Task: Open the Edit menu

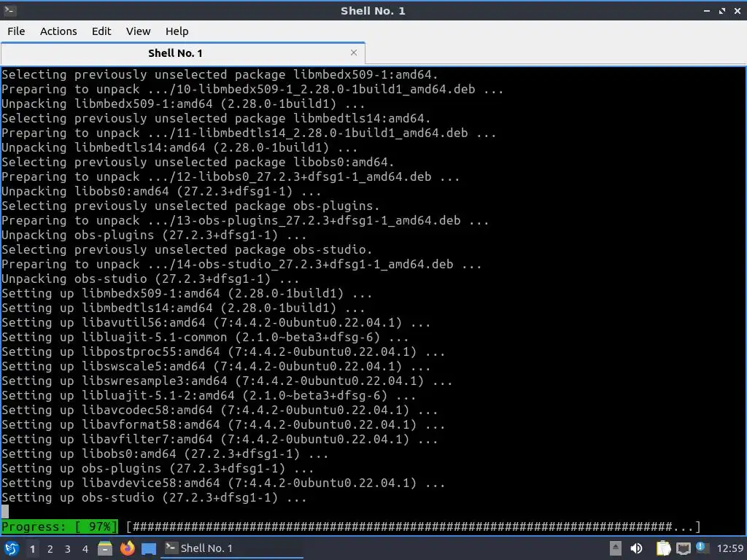Action: [101, 31]
